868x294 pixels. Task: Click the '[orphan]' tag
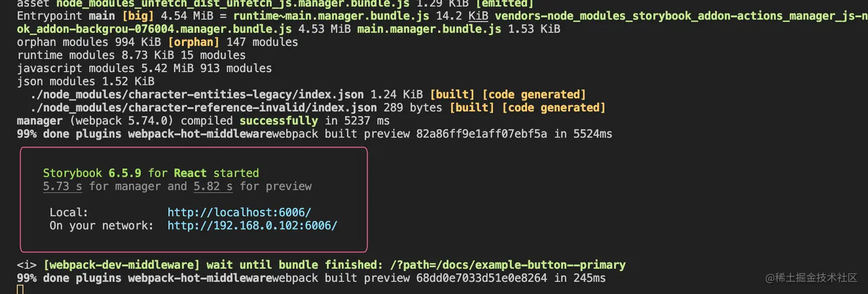[x=193, y=42]
